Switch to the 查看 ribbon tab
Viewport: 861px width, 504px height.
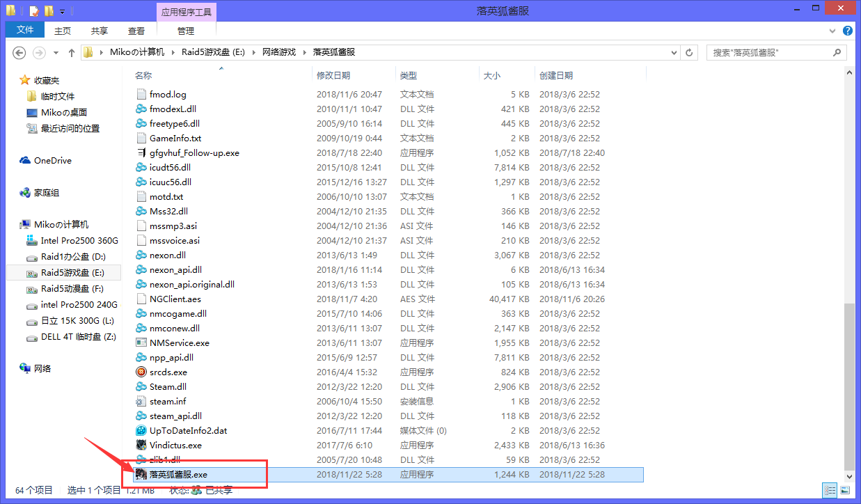[x=136, y=30]
